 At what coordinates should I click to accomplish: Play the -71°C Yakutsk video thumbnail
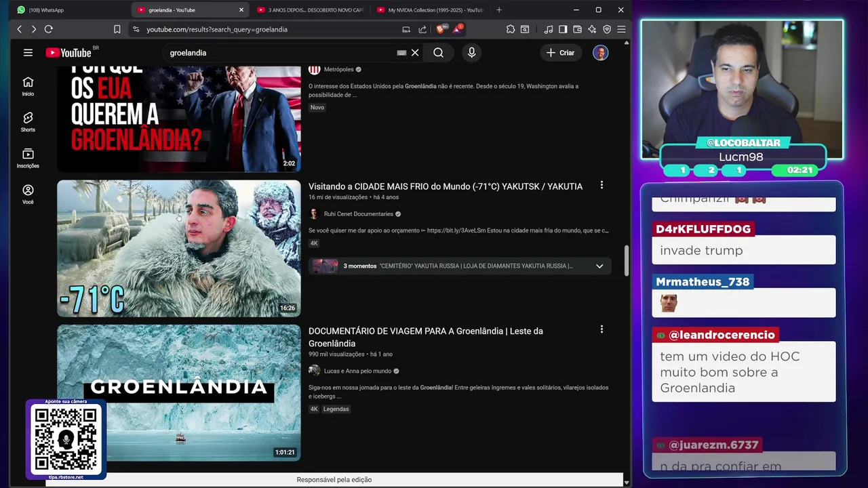click(179, 248)
